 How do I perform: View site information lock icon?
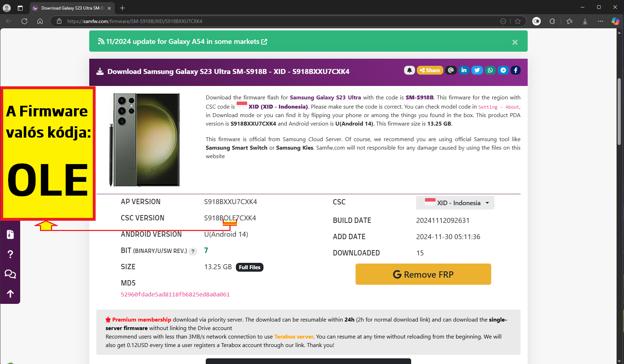(59, 21)
